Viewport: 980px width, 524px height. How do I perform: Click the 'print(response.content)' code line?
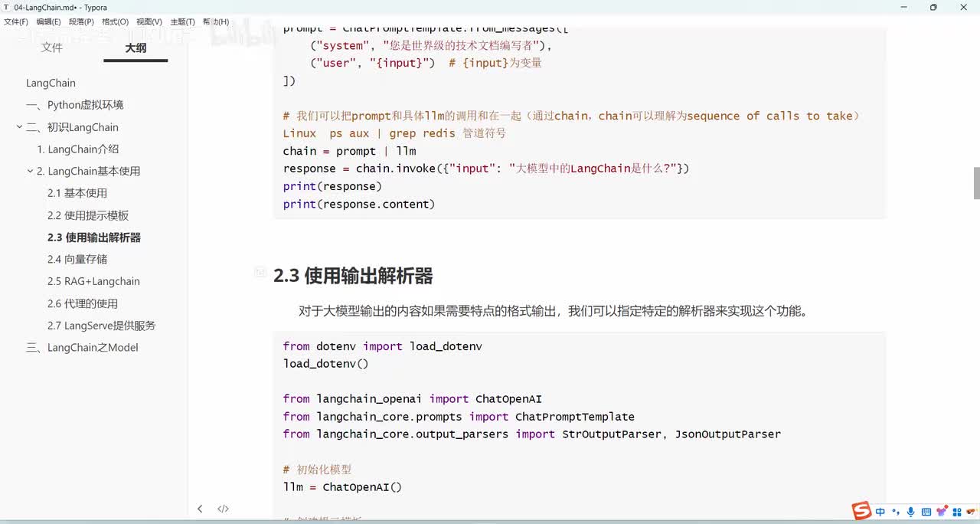pos(358,204)
